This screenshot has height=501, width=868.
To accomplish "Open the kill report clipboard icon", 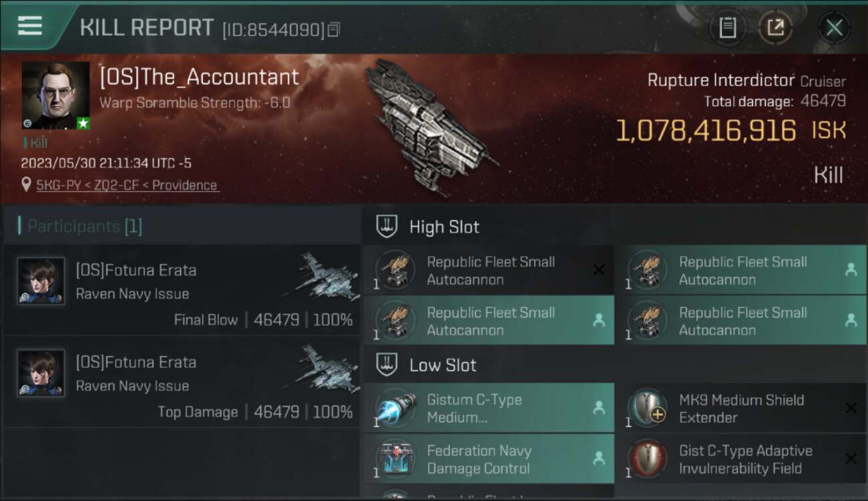I will tap(727, 27).
